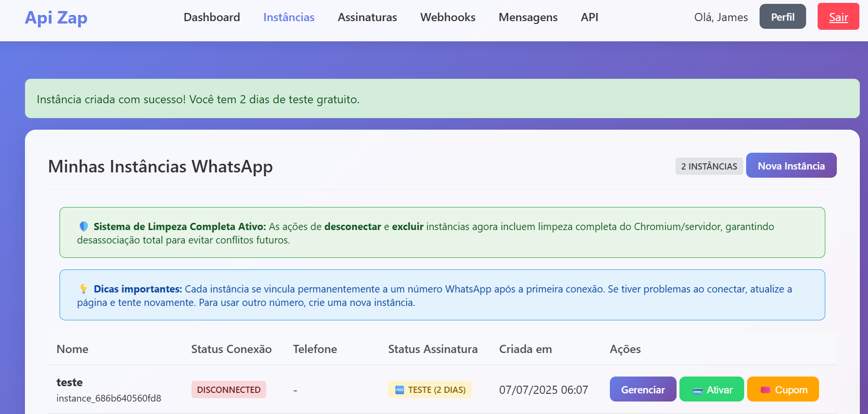Viewport: 868px width, 414px height.
Task: Click the shield icon in the Limpeza notice
Action: click(83, 226)
